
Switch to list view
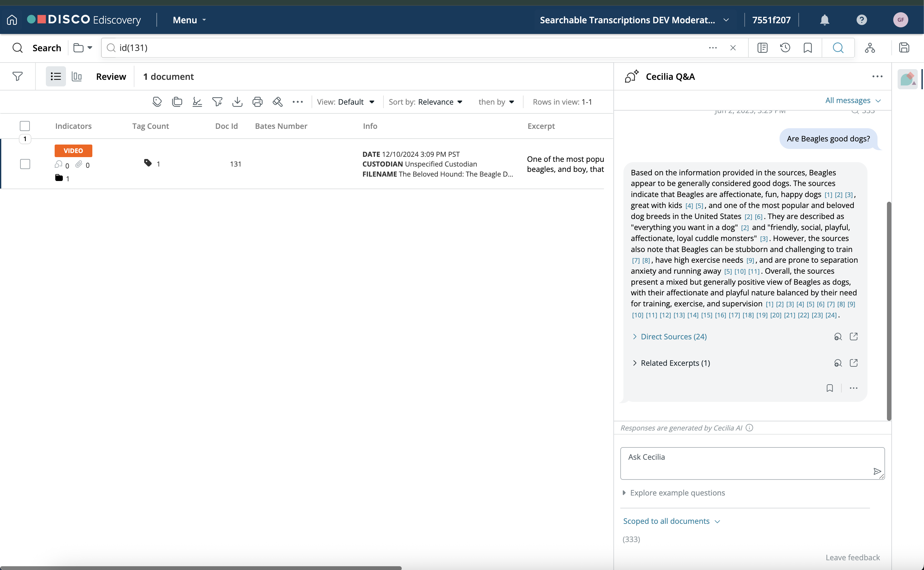56,77
